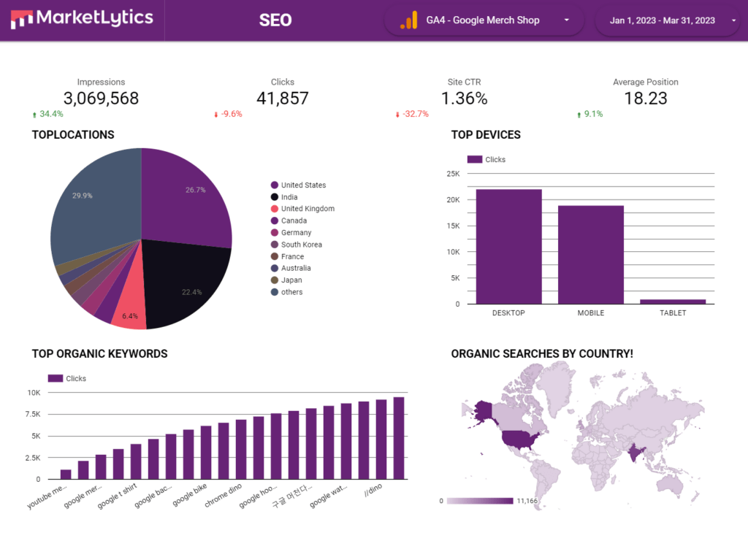
Task: Click the Clicks legend swatch in Top Devices
Action: (x=475, y=159)
